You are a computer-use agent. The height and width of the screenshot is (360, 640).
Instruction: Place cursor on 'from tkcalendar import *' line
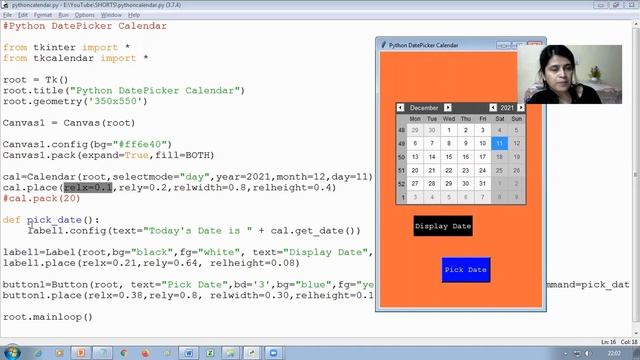pos(76,58)
